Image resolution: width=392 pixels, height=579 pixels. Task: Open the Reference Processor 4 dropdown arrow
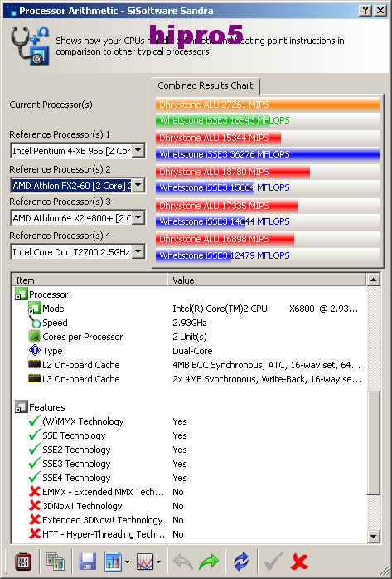pyautogui.click(x=138, y=252)
